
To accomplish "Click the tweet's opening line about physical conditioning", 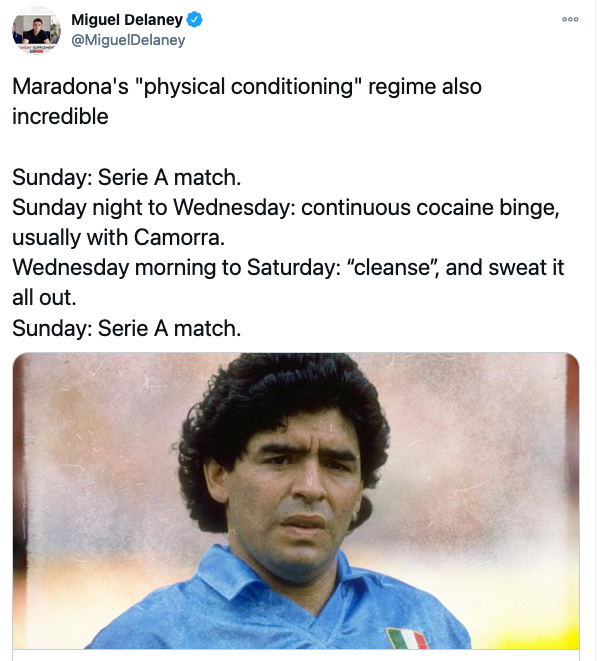I will pos(247,87).
